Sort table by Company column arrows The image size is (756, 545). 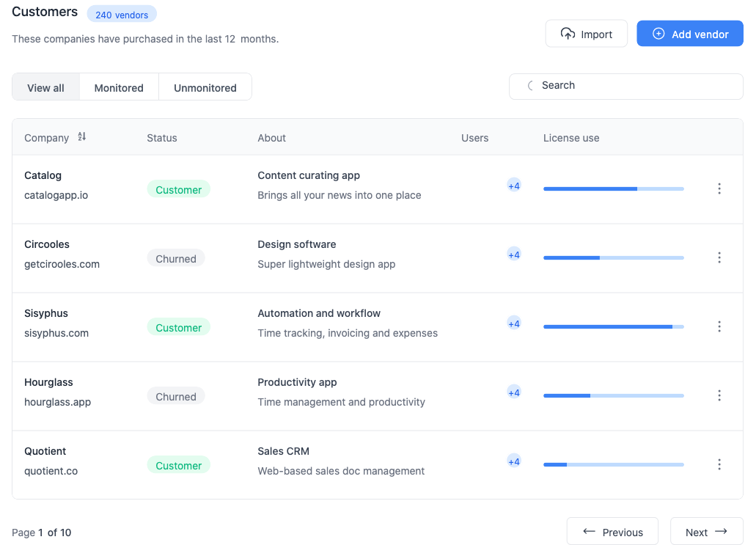pyautogui.click(x=82, y=137)
